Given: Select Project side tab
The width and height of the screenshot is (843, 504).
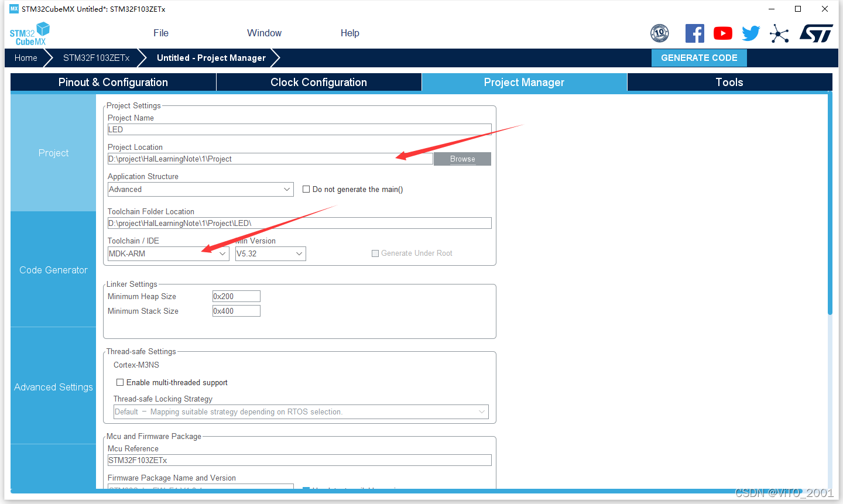Looking at the screenshot, I should coord(53,153).
